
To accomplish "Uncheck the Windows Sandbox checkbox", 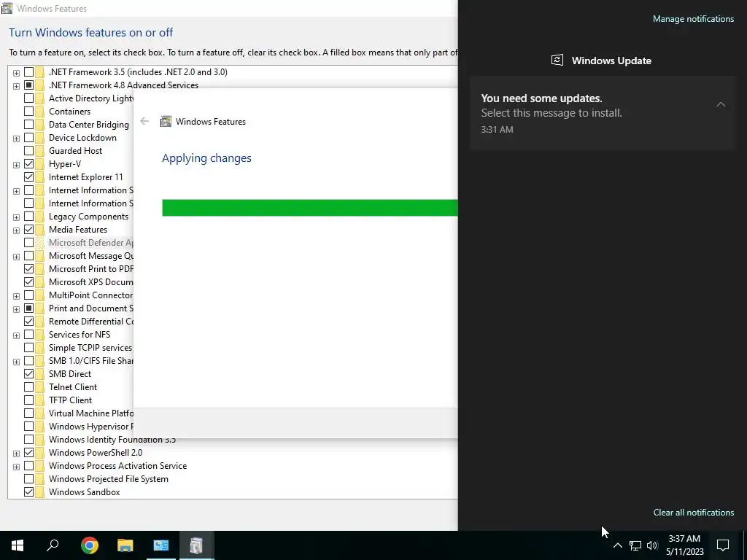I will point(28,492).
